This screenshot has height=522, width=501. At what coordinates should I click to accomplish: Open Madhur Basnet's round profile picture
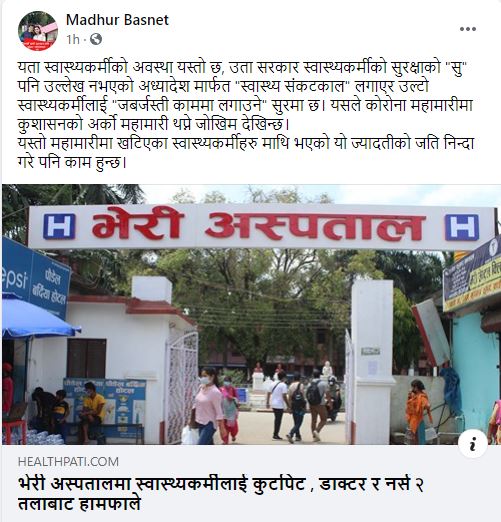38,31
